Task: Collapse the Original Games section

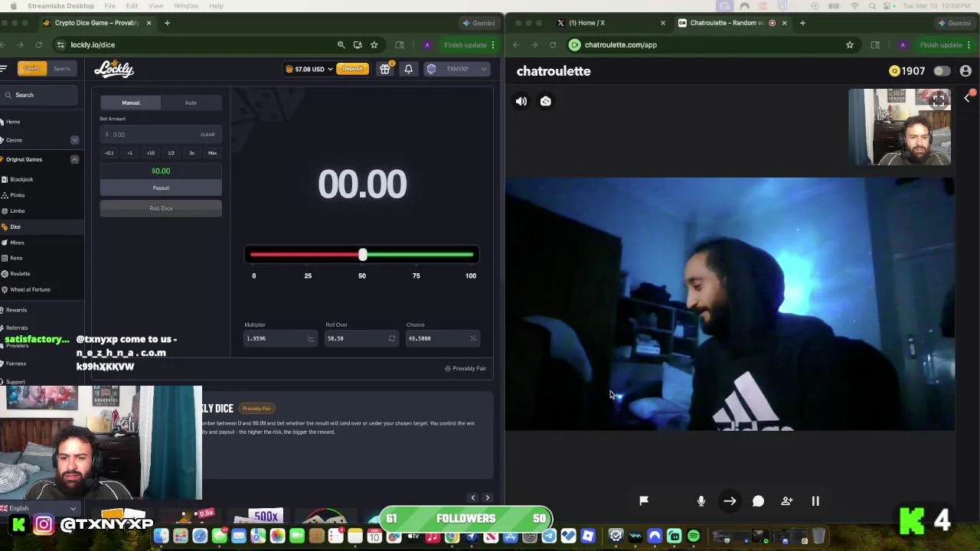Action: click(x=74, y=159)
